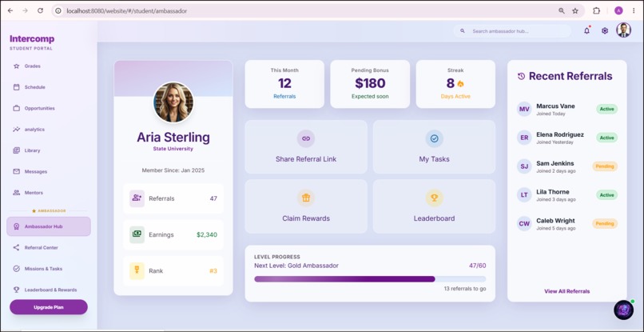
Task: Click Aria Sterling's profile photo
Action: coord(173,102)
